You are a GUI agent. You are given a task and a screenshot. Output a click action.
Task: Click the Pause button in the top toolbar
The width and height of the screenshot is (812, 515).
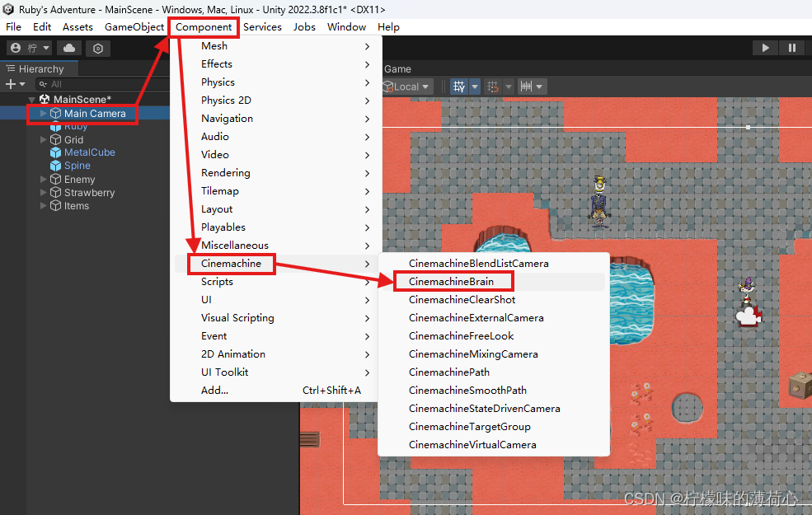pos(792,47)
